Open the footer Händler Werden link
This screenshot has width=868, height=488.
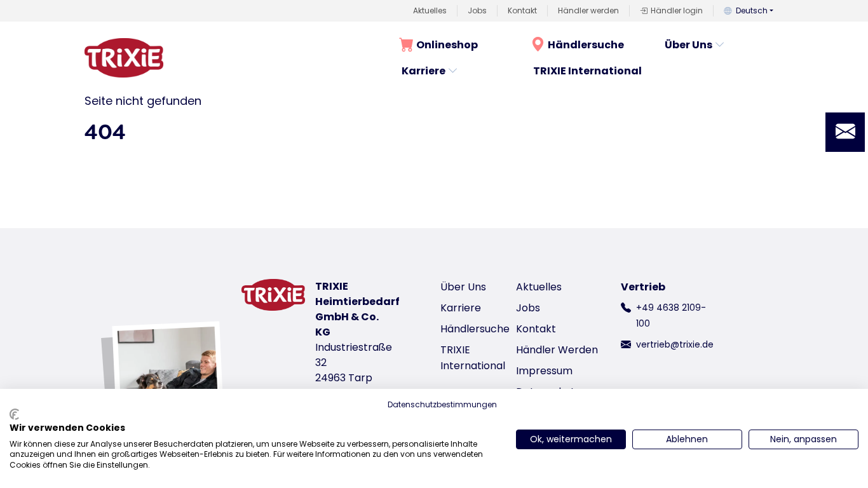[x=557, y=349]
